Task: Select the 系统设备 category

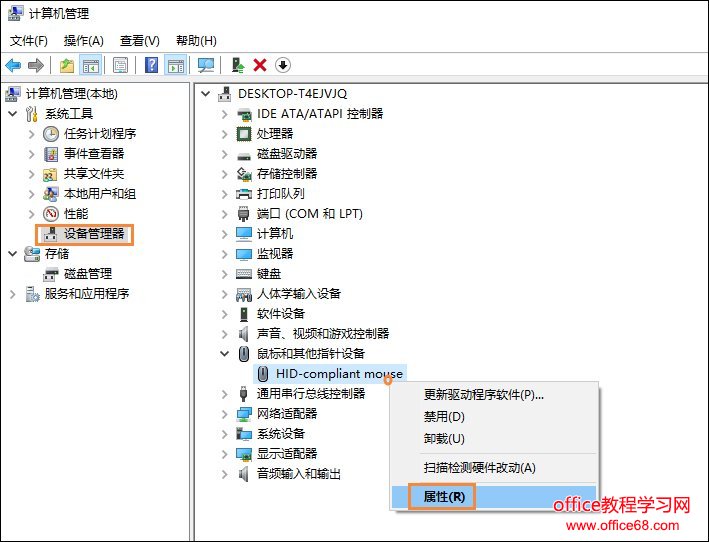Action: pyautogui.click(x=281, y=434)
